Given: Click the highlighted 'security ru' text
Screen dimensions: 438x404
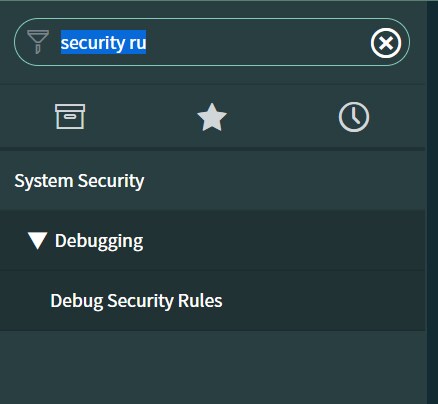Looking at the screenshot, I should 103,42.
